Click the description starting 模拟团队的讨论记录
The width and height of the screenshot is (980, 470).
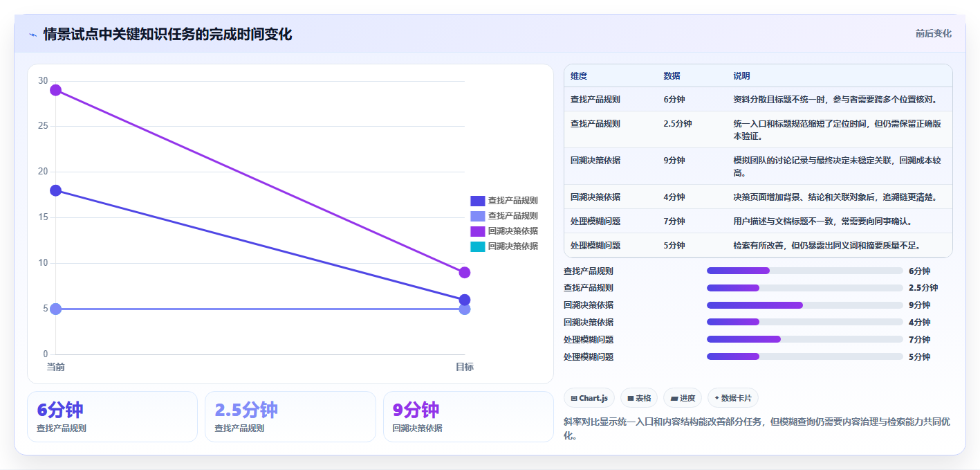[x=837, y=166]
